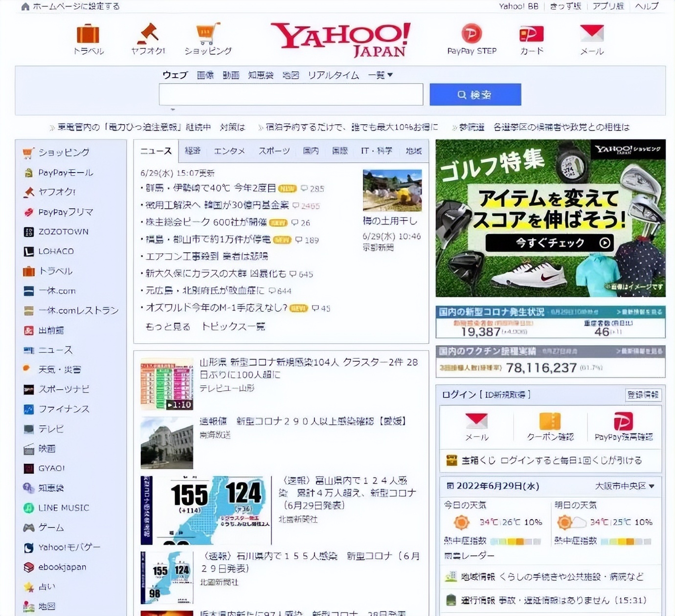
Task: Select ファイナンス in the sidebar
Action: click(63, 409)
